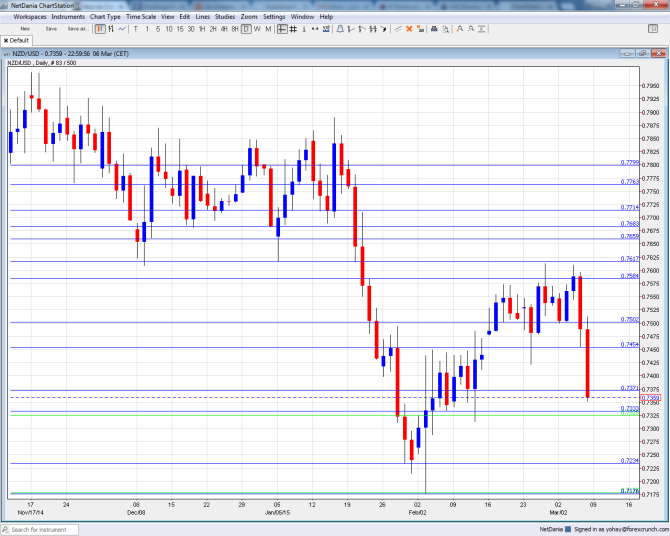Viewport: 670px width, 536px height.
Task: Click the info 'i' toolbar icon
Action: 304,29
